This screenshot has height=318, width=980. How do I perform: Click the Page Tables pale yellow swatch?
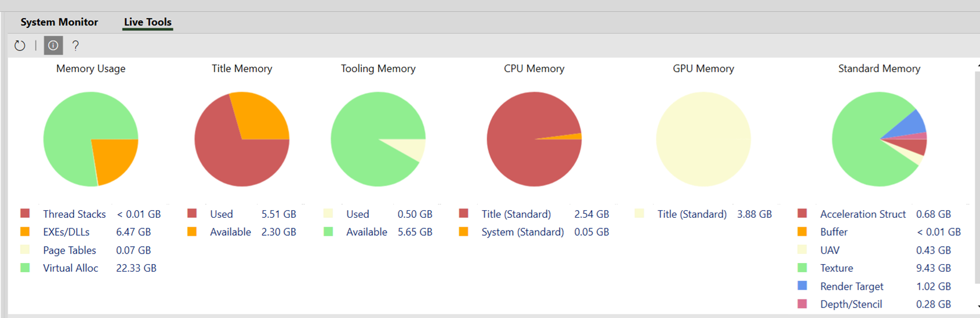[x=25, y=250]
